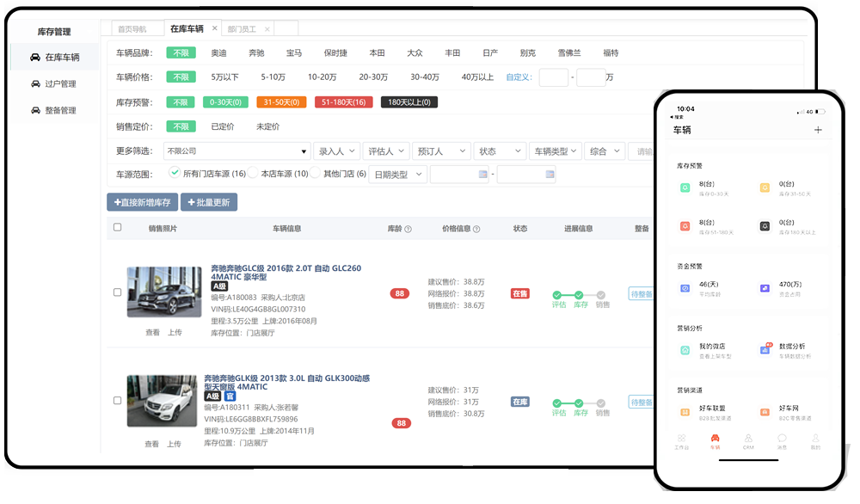
Task: Tap the plus icon on phone 车辆 header
Action: pyautogui.click(x=818, y=130)
